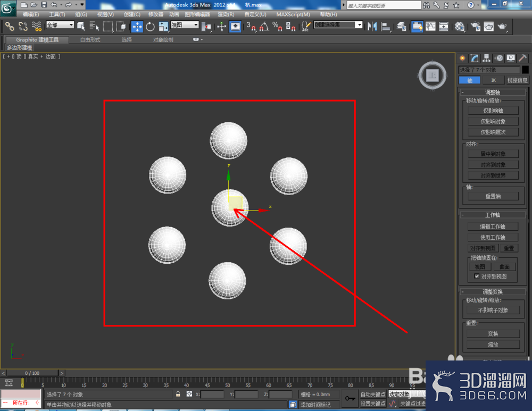Open the help question mark dropdown arrow
This screenshot has width=532, height=411.
tap(478, 5)
